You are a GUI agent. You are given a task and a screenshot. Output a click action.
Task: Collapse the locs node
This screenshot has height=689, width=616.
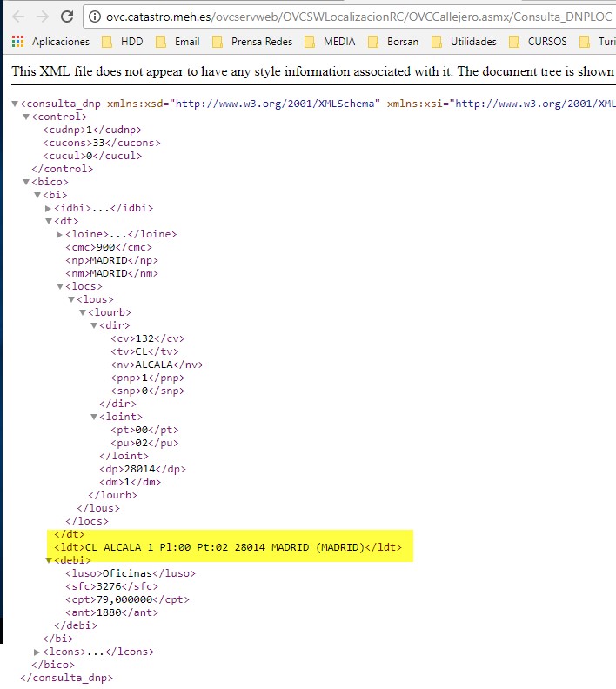[x=60, y=286]
